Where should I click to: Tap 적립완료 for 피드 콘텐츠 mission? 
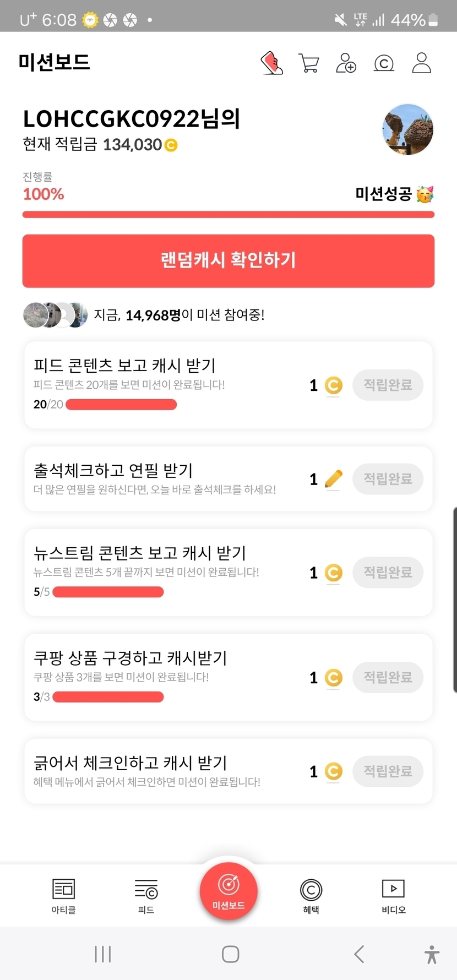(x=388, y=385)
